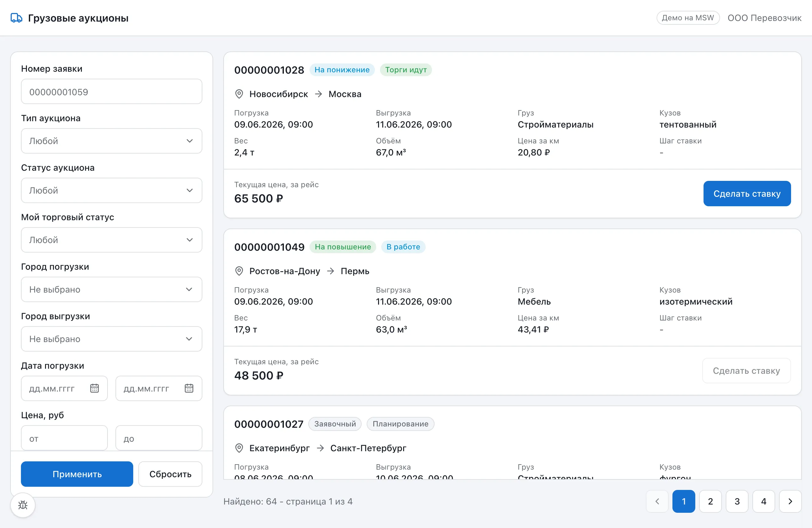The image size is (812, 528).
Task: Click auction number 00000001027
Action: click(x=269, y=424)
